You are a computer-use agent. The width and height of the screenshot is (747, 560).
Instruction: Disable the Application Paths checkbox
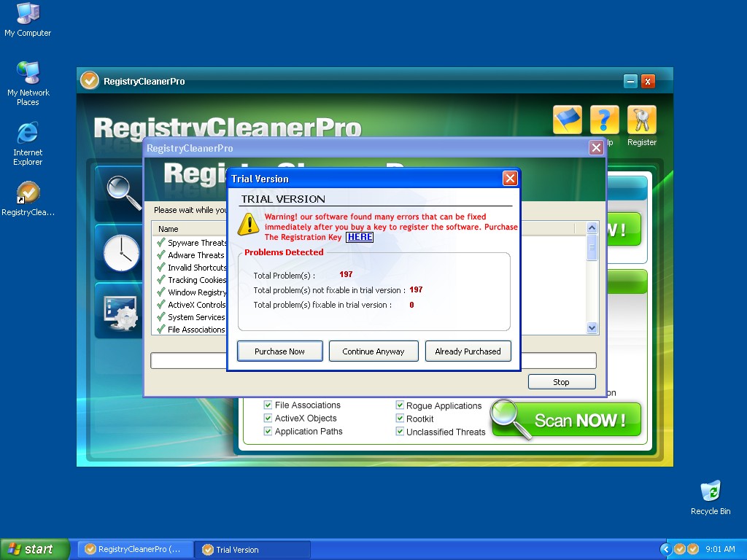click(x=268, y=432)
